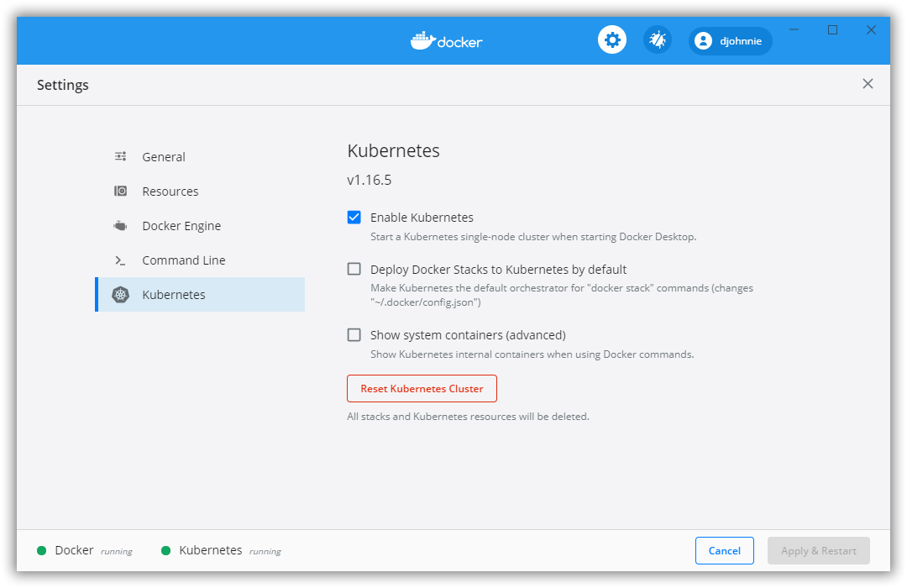The width and height of the screenshot is (907, 588).
Task: Open settings via gear icon in header
Action: point(612,40)
